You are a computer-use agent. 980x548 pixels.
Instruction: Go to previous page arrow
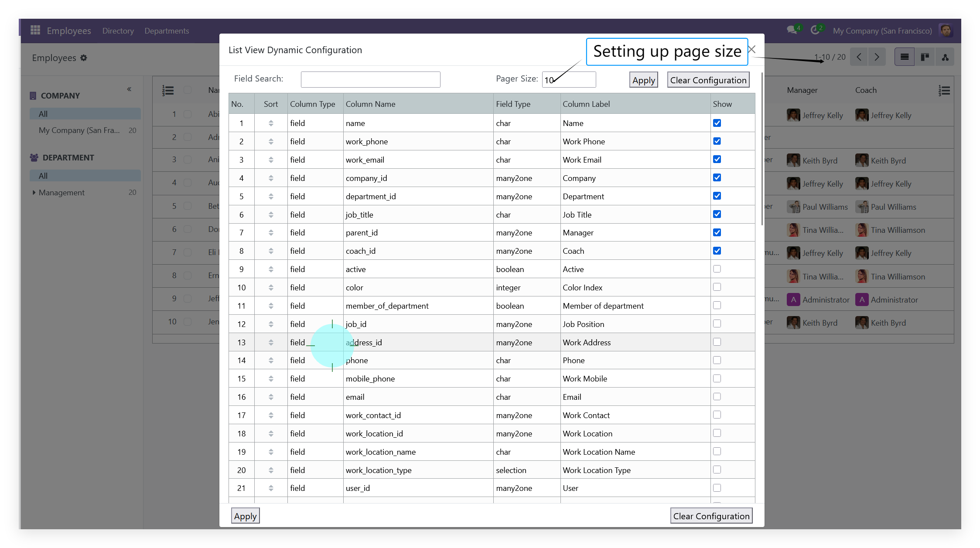(x=859, y=57)
